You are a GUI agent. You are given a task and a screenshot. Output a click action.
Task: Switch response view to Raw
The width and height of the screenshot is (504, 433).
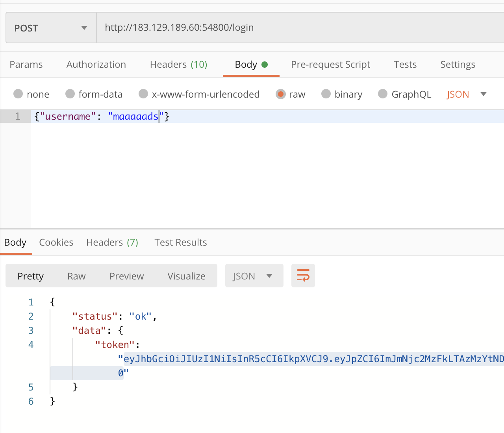pos(76,276)
